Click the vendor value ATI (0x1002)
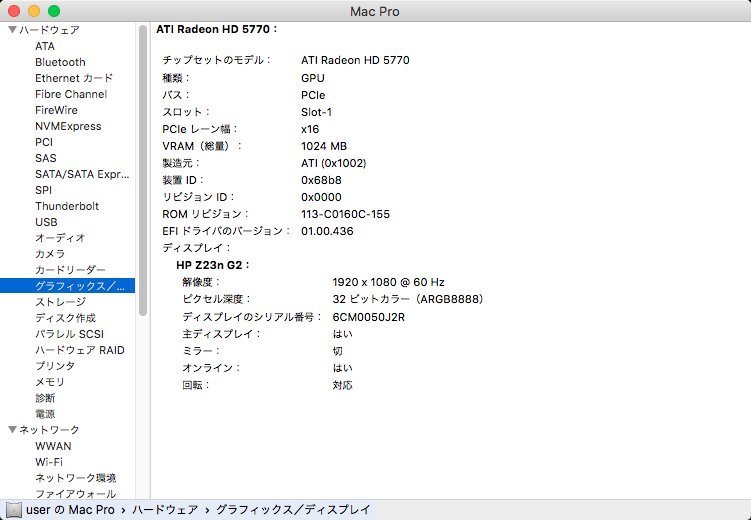This screenshot has width=751, height=520. 334,163
